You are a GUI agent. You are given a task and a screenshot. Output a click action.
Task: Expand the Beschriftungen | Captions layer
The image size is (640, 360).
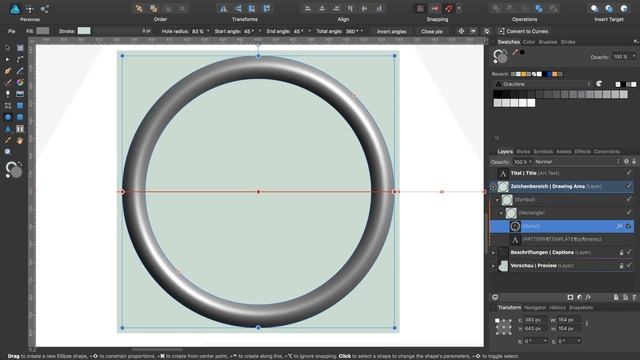click(493, 253)
